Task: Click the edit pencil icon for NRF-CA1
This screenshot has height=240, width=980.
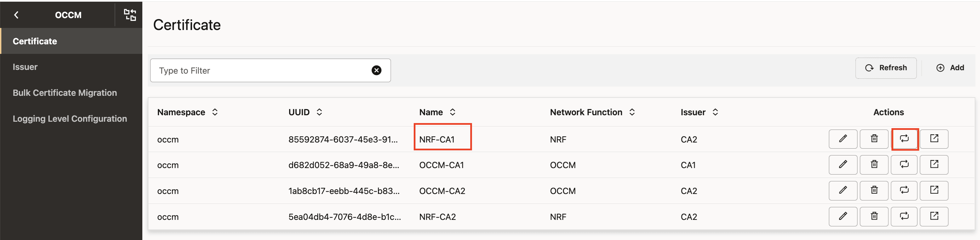Action: coord(843,139)
